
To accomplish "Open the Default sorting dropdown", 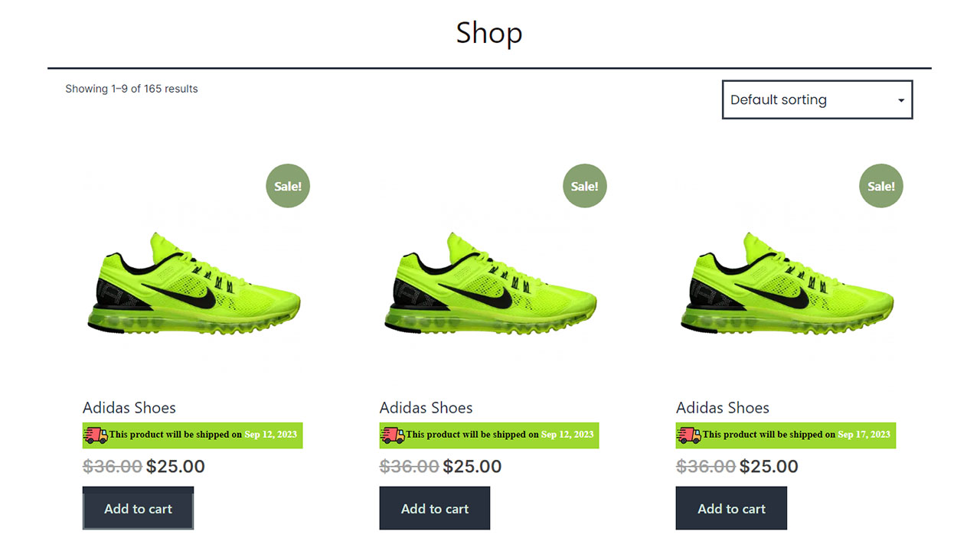I will (818, 99).
